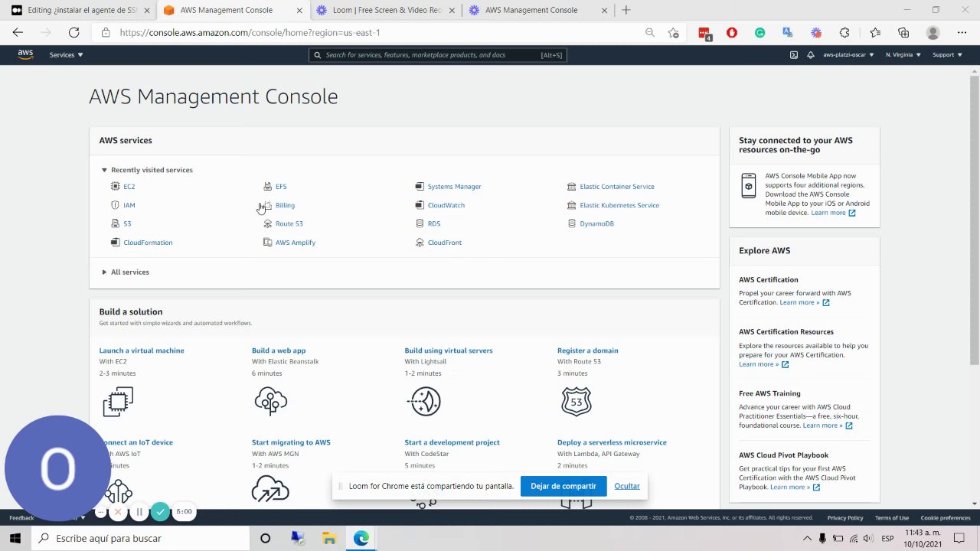Viewport: 980px width, 551px height.
Task: Open the Start a development project link
Action: point(452,442)
